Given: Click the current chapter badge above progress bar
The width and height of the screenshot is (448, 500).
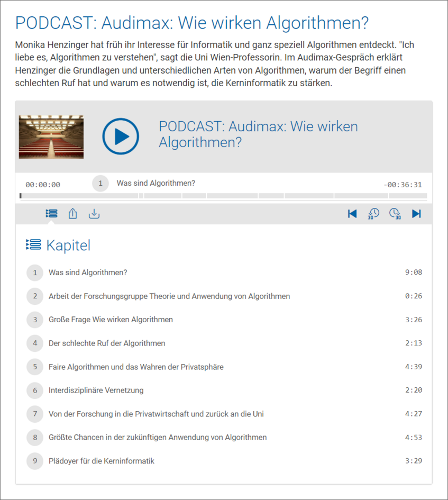Looking at the screenshot, I should click(x=100, y=184).
